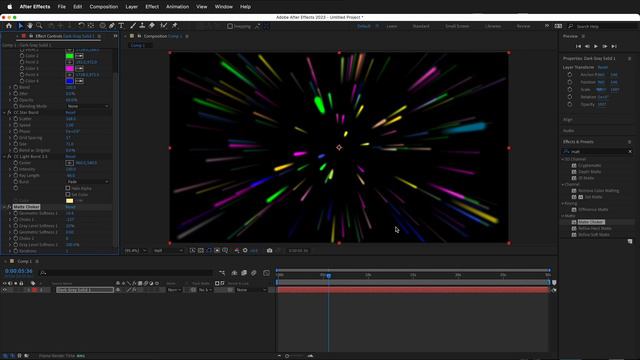Open the File menu
The height and width of the screenshot is (360, 640).
(x=62, y=7)
